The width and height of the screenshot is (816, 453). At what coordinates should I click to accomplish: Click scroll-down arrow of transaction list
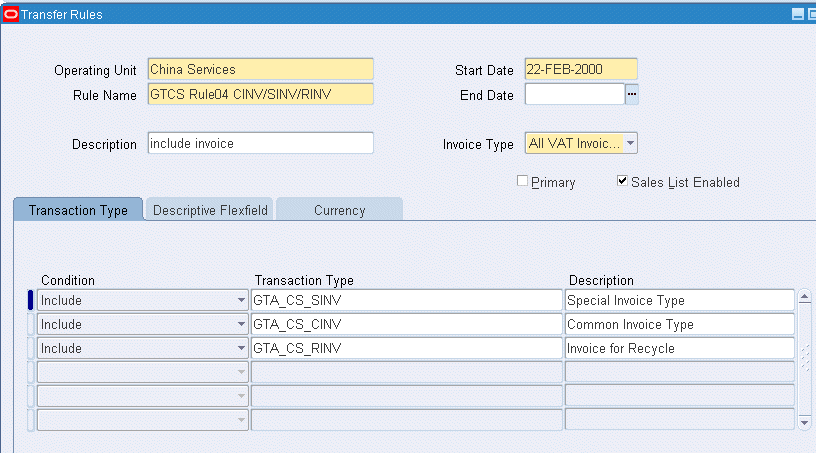805,423
